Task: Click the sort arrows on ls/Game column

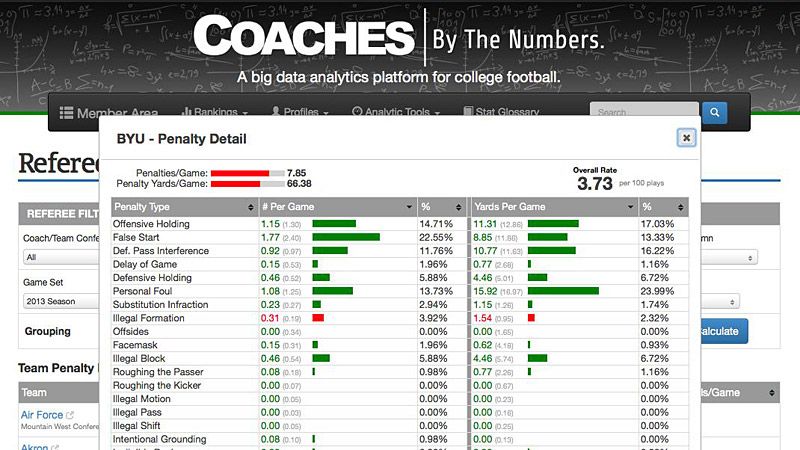Action: (x=771, y=393)
